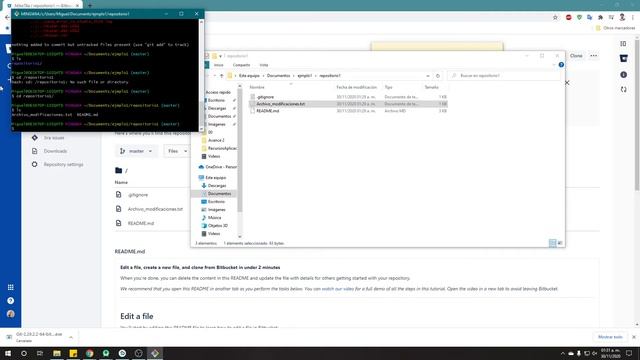Image resolution: width=640 pixels, height=360 pixels.
Task: Open File Explorer from the taskbar
Action: [x=57, y=353]
